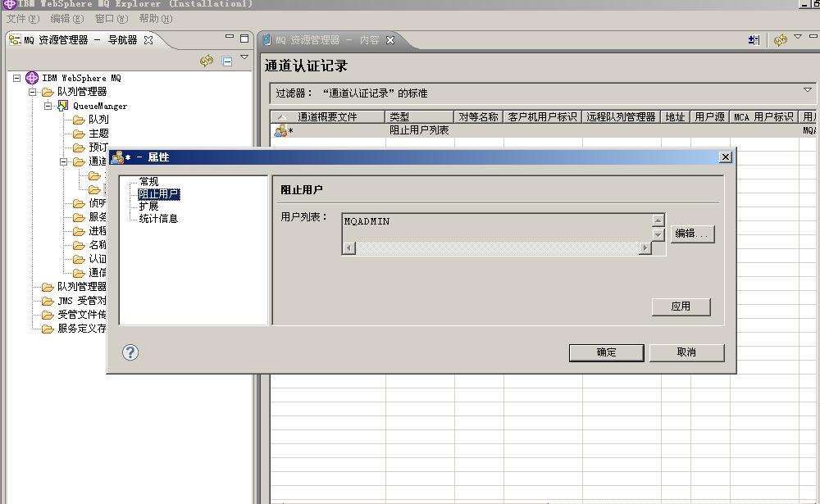Select the 侦听 folder icon in tree
This screenshot has height=504, width=820.
pos(79,203)
